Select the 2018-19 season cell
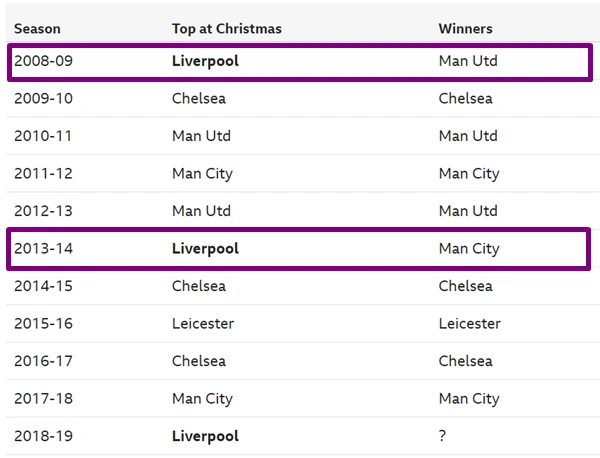This screenshot has height=458, width=600. (x=43, y=436)
